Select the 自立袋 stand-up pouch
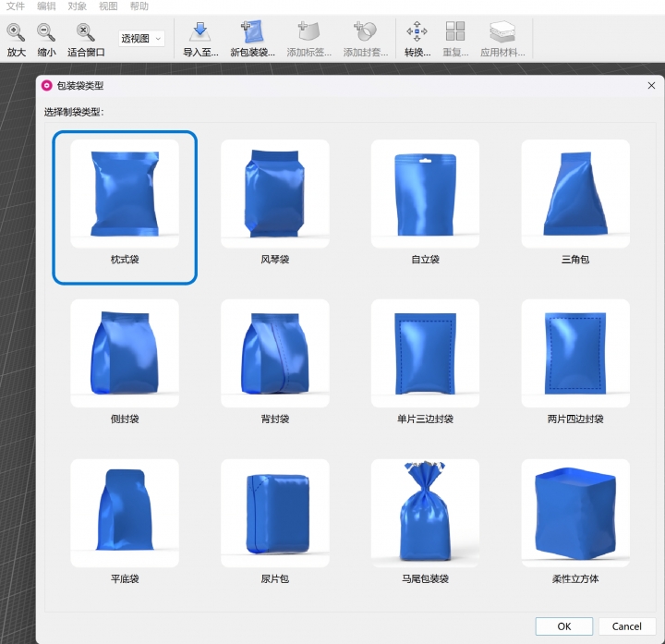Viewport: 665px width, 644px height. coord(425,194)
